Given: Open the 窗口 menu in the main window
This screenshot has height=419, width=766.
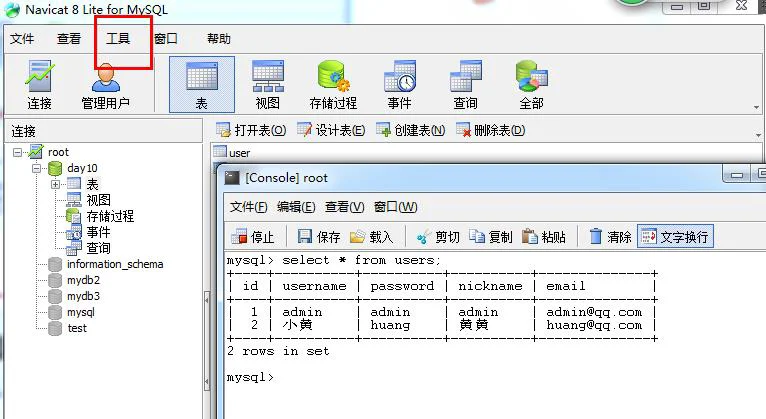Looking at the screenshot, I should coord(166,39).
